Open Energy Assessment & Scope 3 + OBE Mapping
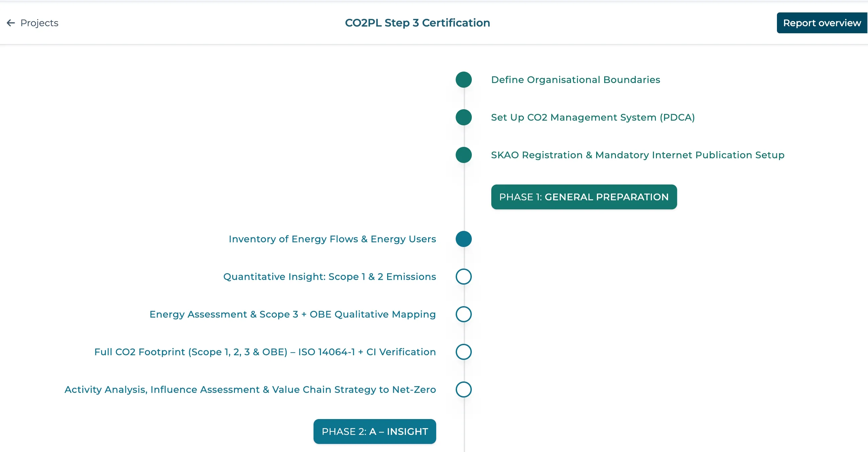Screen dimensions: 868x452 (292, 314)
